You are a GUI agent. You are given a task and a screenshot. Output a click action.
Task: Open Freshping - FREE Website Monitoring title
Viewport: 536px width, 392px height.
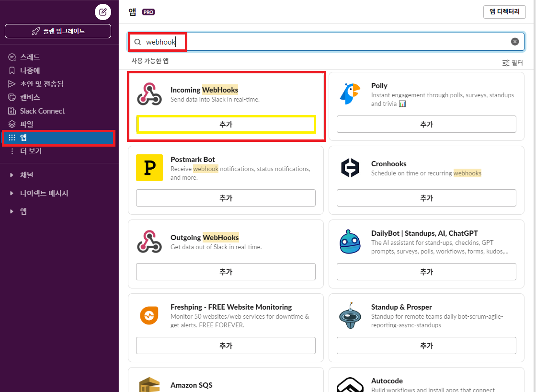coord(231,307)
